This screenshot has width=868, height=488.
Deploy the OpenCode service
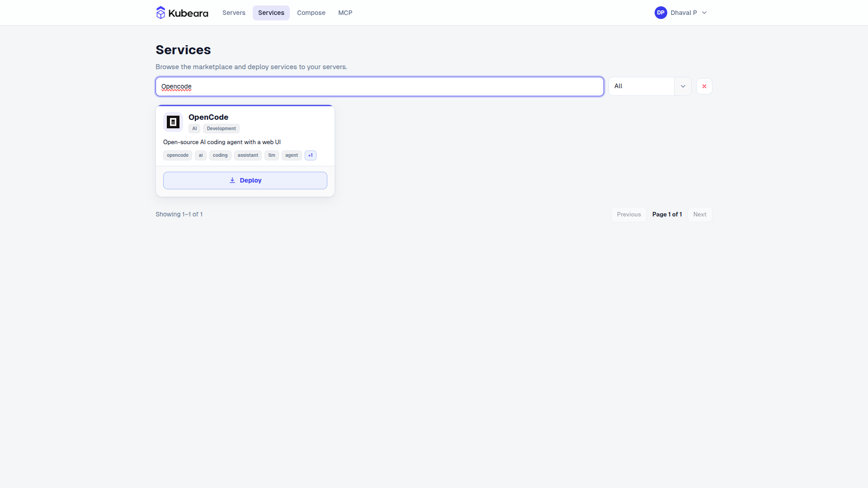click(x=245, y=180)
